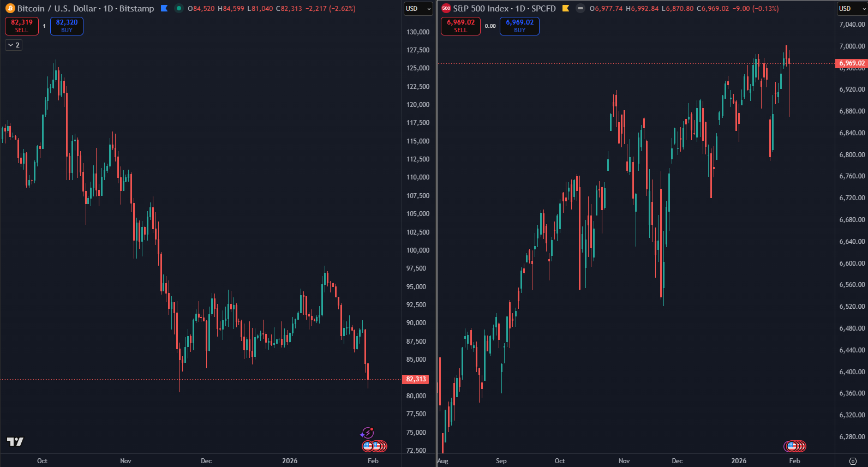Click the blue flag on the Bitcoin chart
This screenshot has height=467, width=868.
164,8
